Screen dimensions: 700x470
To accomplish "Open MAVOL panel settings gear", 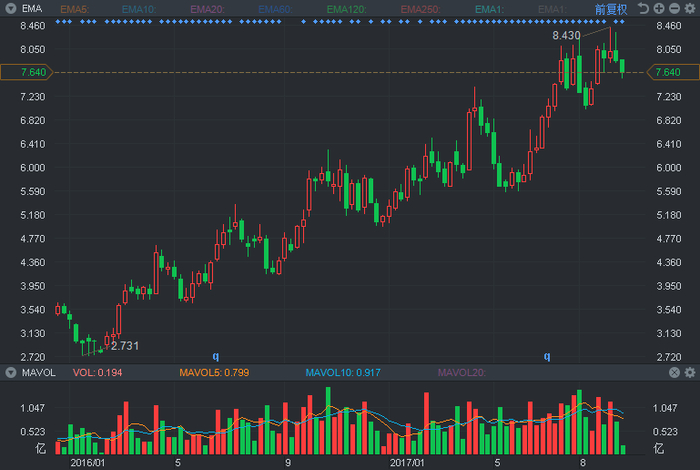I will (690, 372).
